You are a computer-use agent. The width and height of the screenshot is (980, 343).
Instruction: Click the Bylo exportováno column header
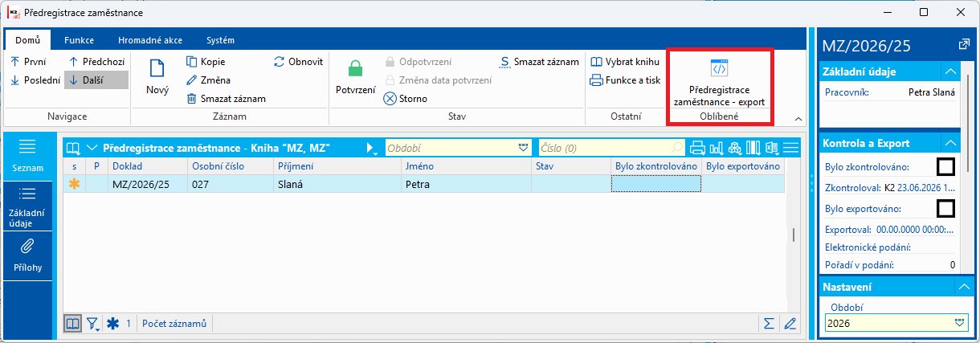click(743, 165)
